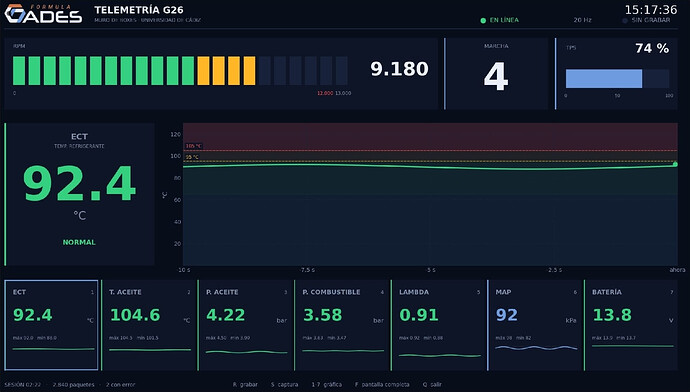
Task: Click the SIN GRABAR recording indicator dot
Action: click(x=625, y=20)
